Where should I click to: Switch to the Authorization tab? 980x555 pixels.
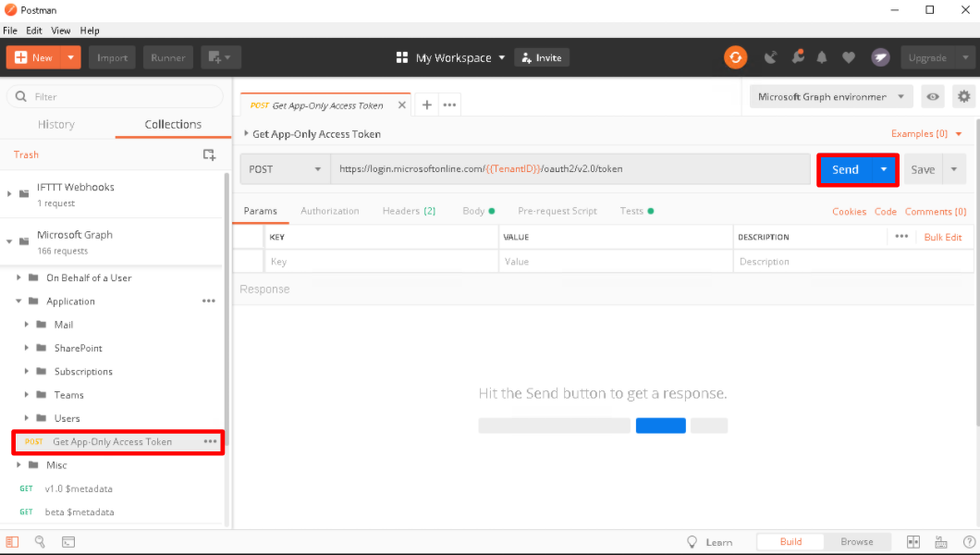pos(329,211)
